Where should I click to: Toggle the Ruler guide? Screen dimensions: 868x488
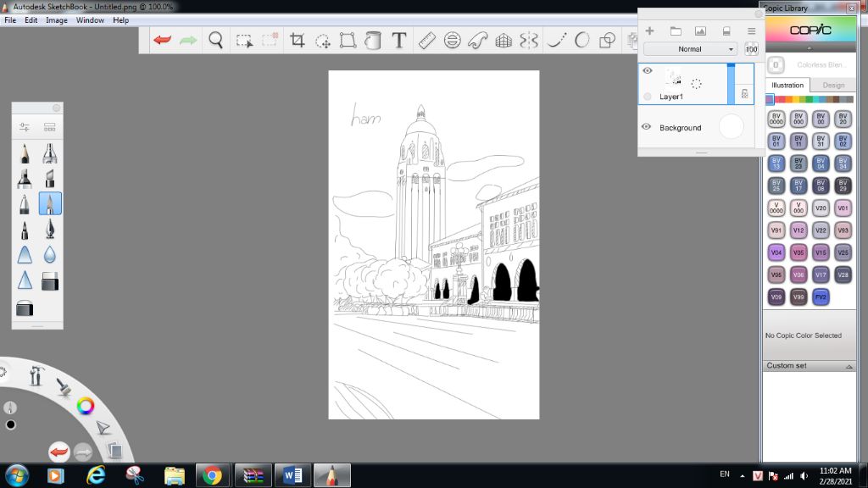pyautogui.click(x=427, y=40)
